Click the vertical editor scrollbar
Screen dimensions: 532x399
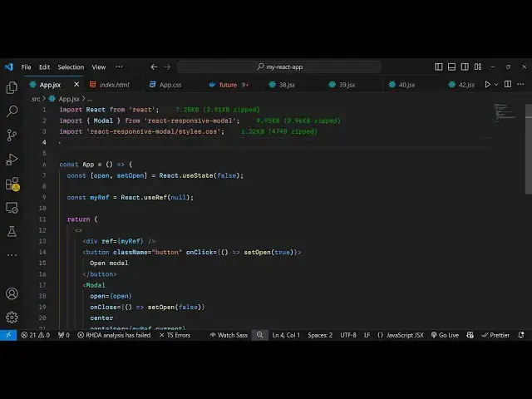pyautogui.click(x=529, y=150)
